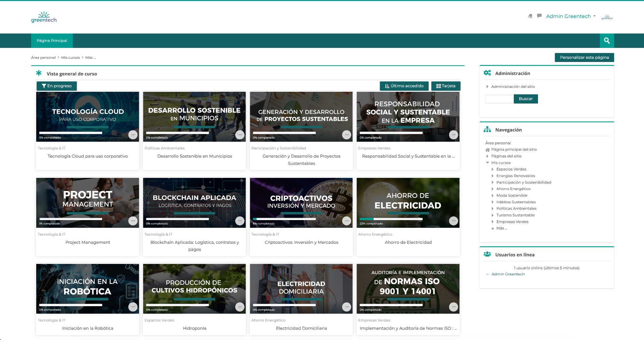
Task: Open Ahorro de Electricidad course title link
Action: (408, 242)
